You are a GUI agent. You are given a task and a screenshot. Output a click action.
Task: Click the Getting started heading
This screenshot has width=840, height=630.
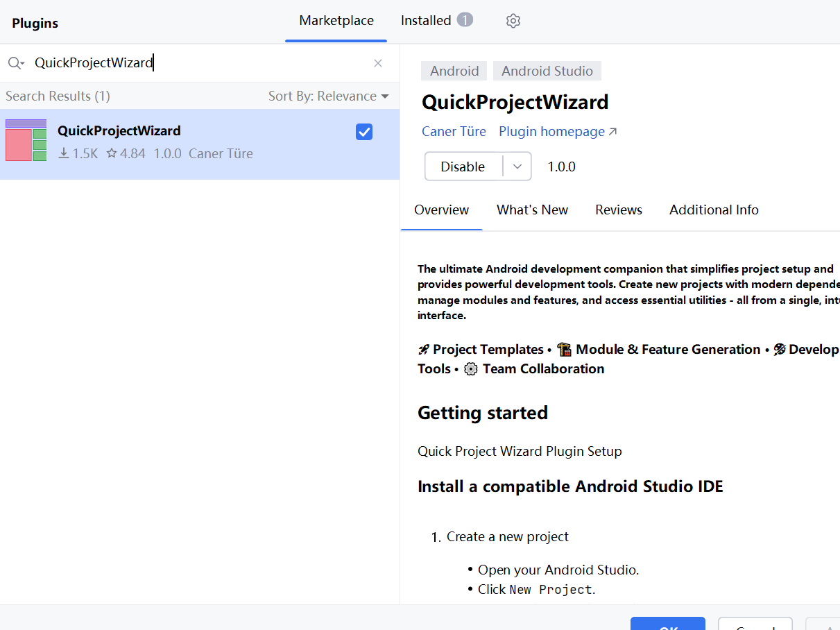pyautogui.click(x=483, y=413)
